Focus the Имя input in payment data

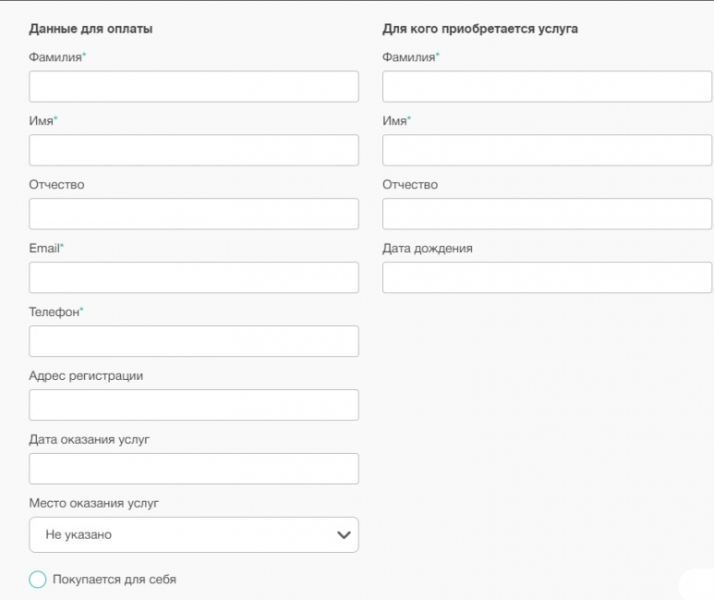[193, 150]
